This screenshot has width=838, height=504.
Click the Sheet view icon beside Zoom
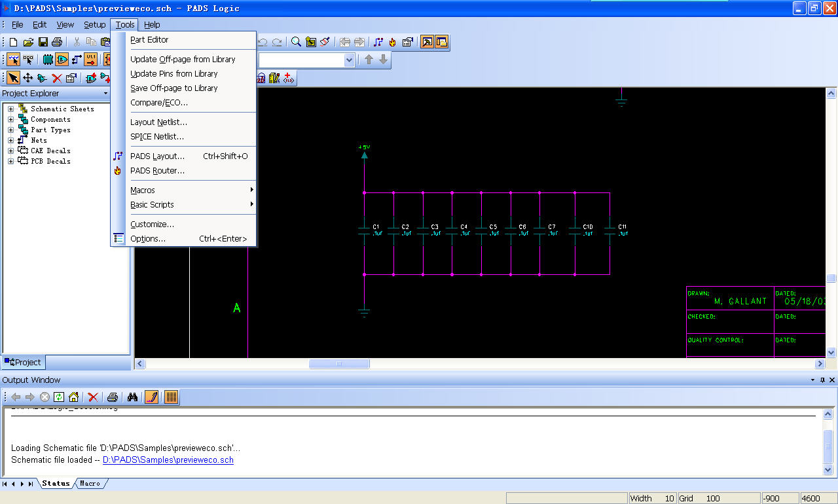310,42
